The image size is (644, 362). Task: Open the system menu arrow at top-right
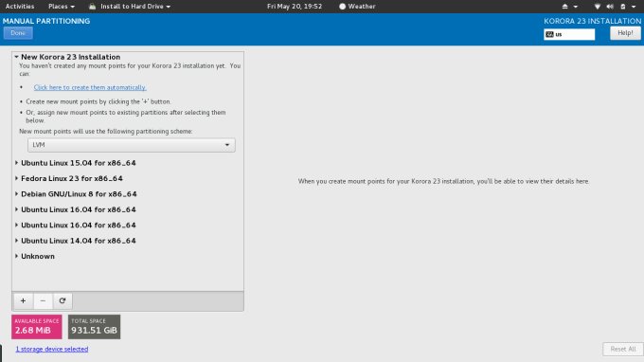[634, 7]
